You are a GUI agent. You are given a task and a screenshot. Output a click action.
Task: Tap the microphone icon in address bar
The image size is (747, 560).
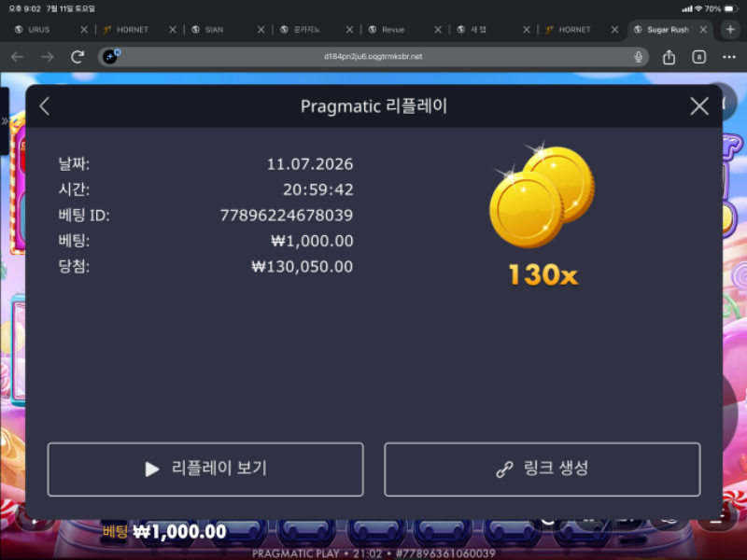pyautogui.click(x=639, y=57)
